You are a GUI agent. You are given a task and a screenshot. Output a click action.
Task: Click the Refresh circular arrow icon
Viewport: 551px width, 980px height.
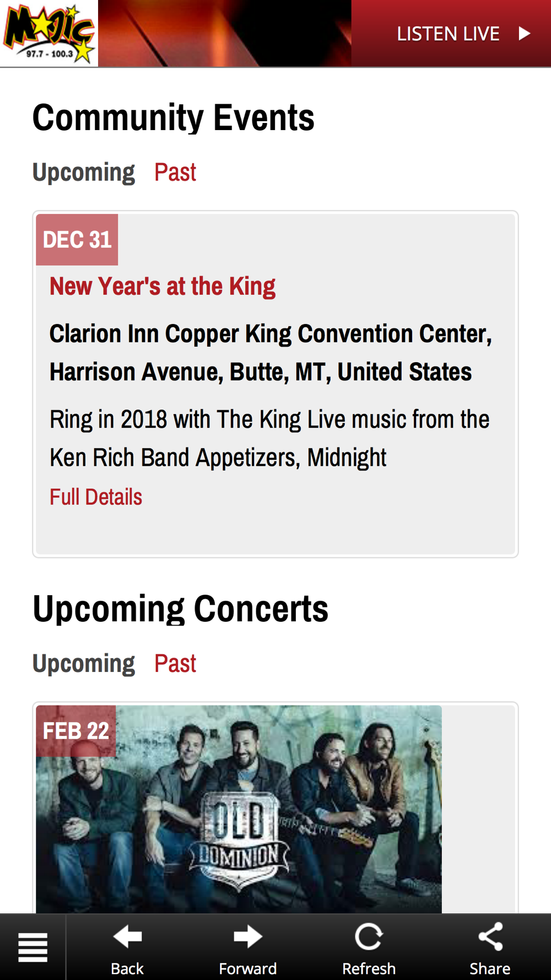[369, 936]
